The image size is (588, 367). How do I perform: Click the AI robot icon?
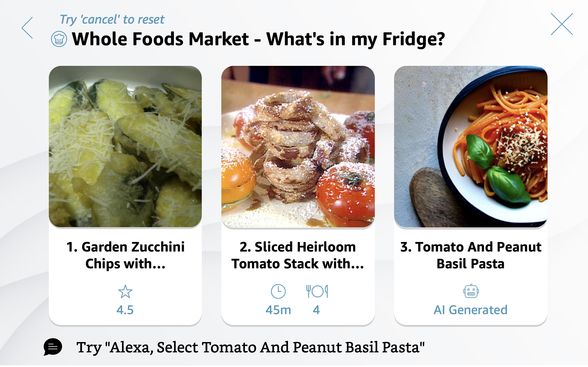click(471, 291)
